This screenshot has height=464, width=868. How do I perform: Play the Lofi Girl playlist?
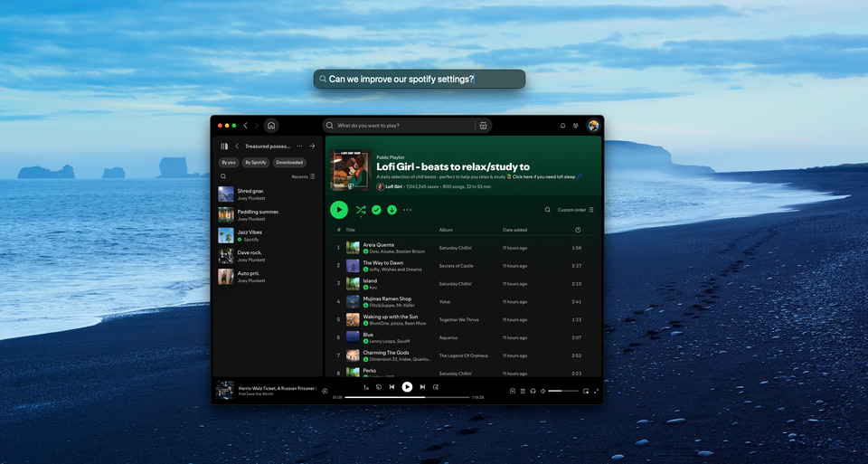(x=339, y=210)
